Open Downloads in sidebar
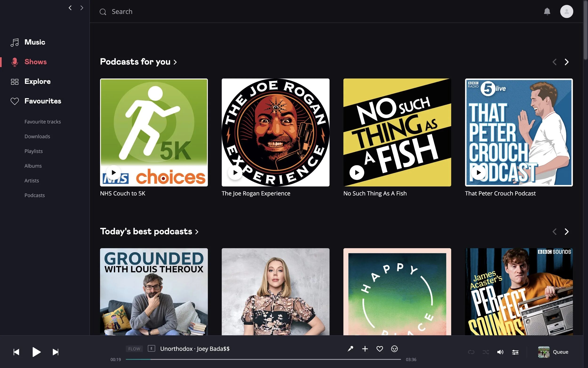 tap(37, 136)
